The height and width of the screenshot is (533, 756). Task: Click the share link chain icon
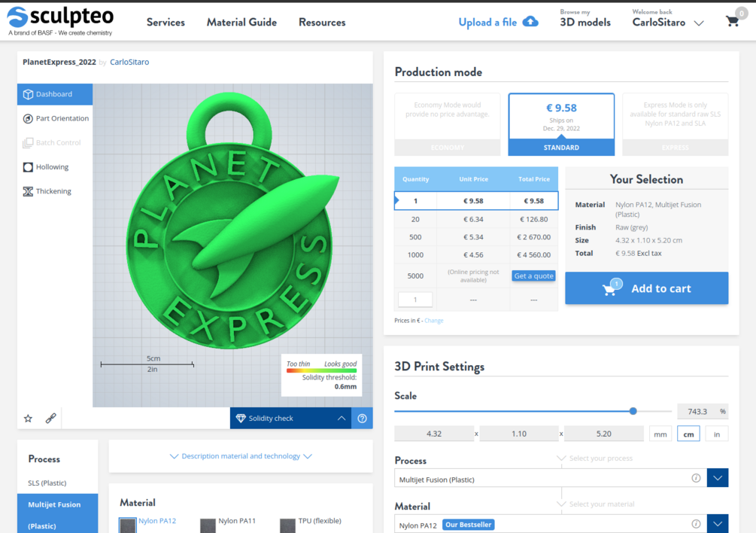pos(50,419)
